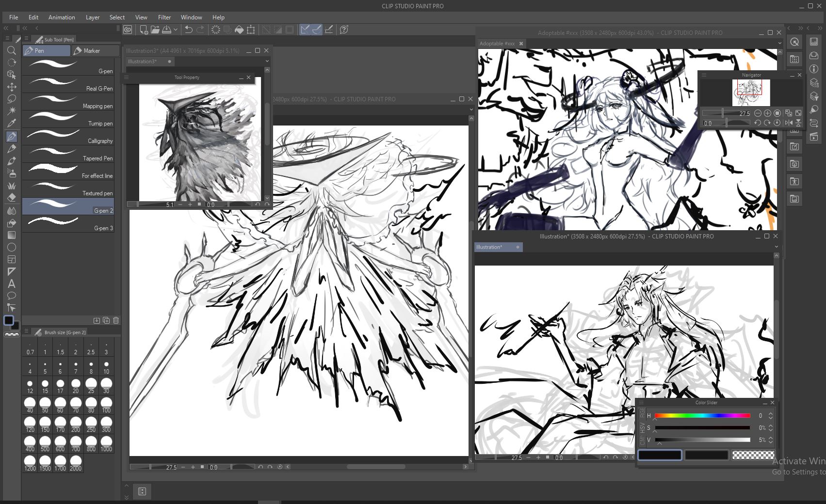Select the transparent color swatch under tool palette
The image size is (826, 504).
coord(12,334)
